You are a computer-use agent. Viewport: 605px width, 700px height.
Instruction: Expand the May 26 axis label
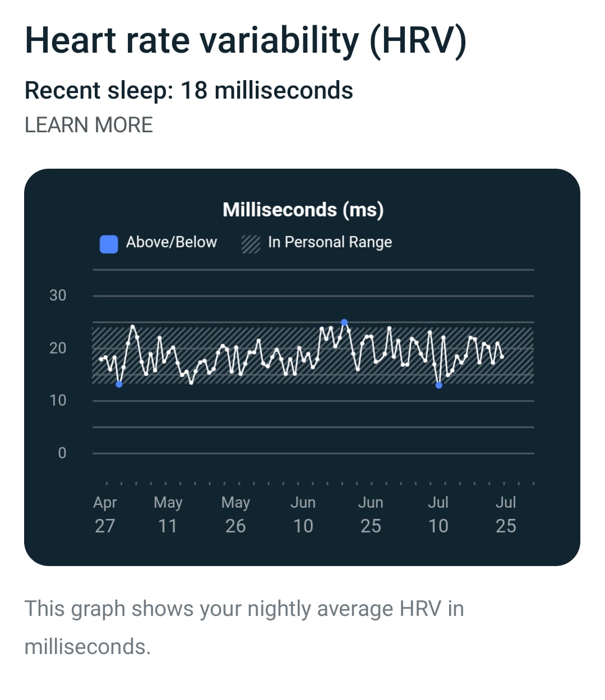point(235,514)
